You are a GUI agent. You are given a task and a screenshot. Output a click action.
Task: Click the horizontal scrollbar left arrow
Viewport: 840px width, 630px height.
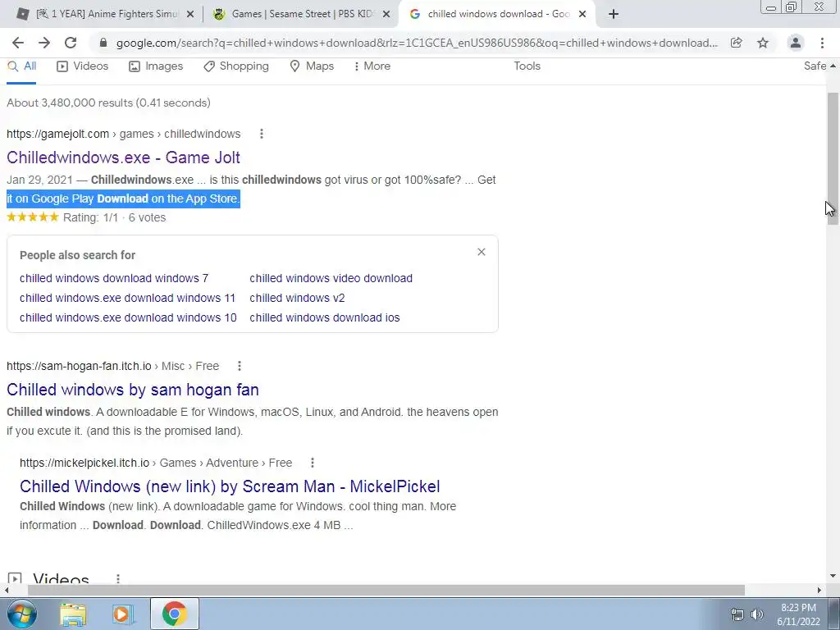click(6, 590)
